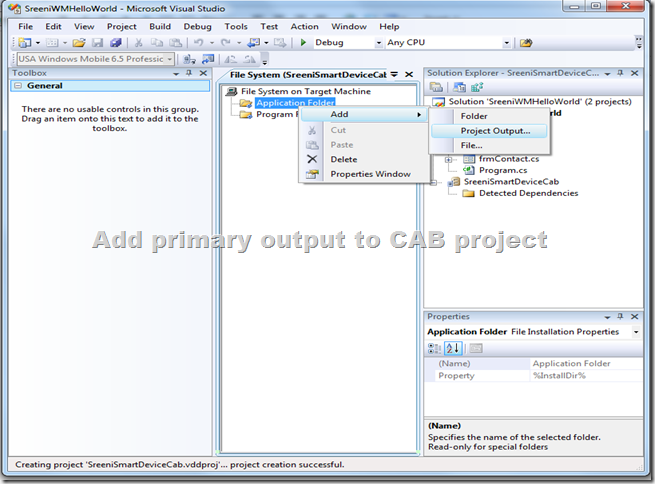Select Detected Dependencies folder
This screenshot has width=655, height=484.
pyautogui.click(x=528, y=193)
